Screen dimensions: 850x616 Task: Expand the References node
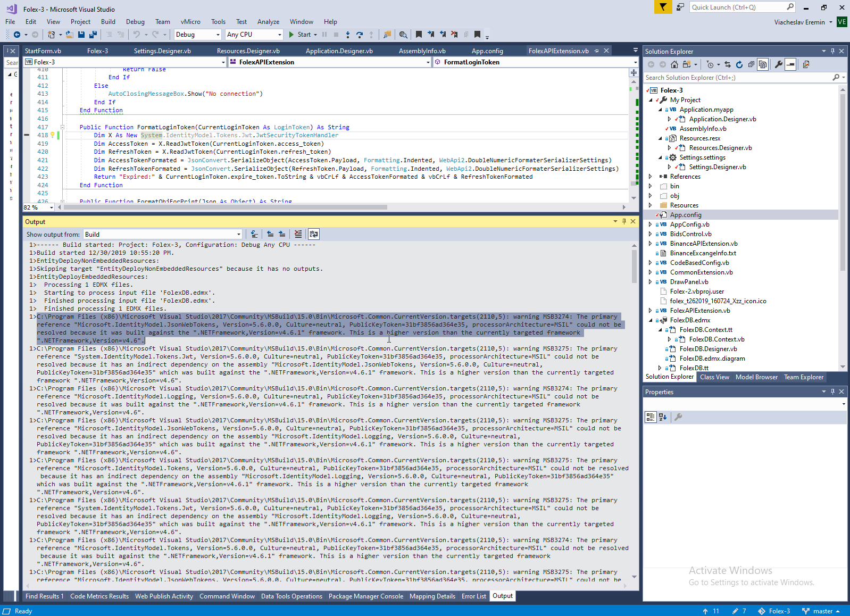(x=650, y=177)
